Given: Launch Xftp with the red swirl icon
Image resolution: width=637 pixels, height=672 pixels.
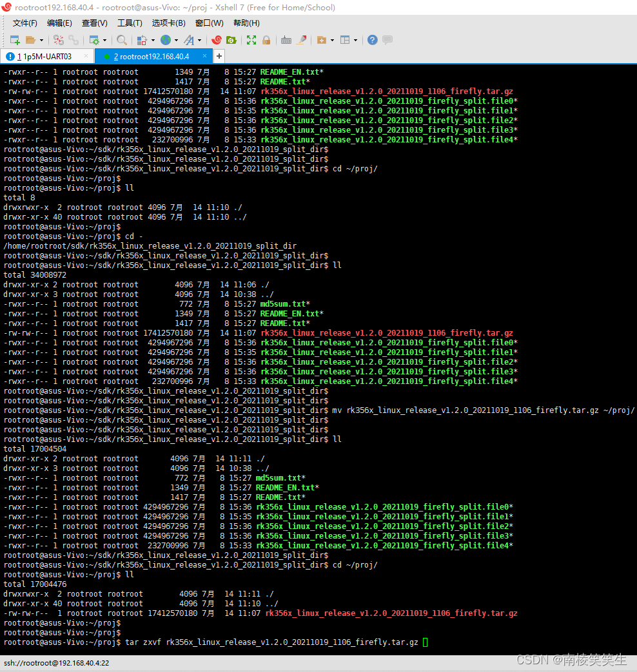Looking at the screenshot, I should (x=217, y=41).
